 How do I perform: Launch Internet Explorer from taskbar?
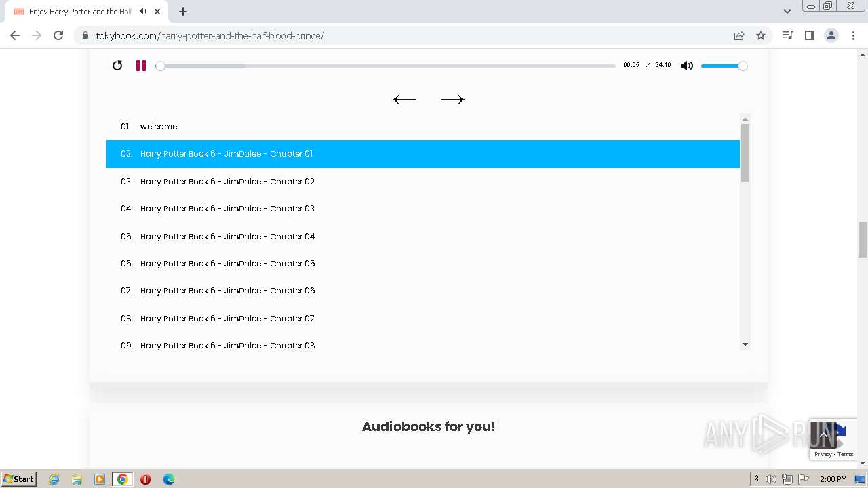click(x=54, y=479)
